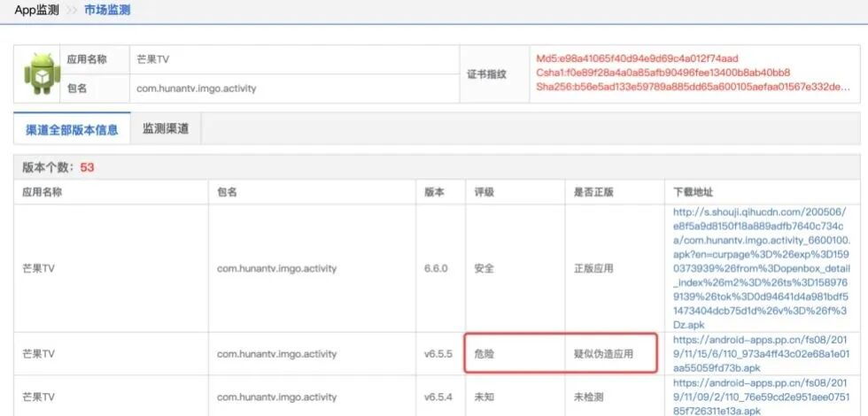Click the Android app icon
This screenshot has width=868, height=416.
point(43,73)
